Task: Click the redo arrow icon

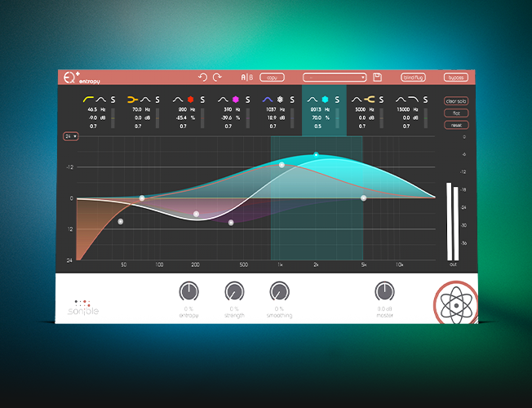Action: pyautogui.click(x=217, y=78)
